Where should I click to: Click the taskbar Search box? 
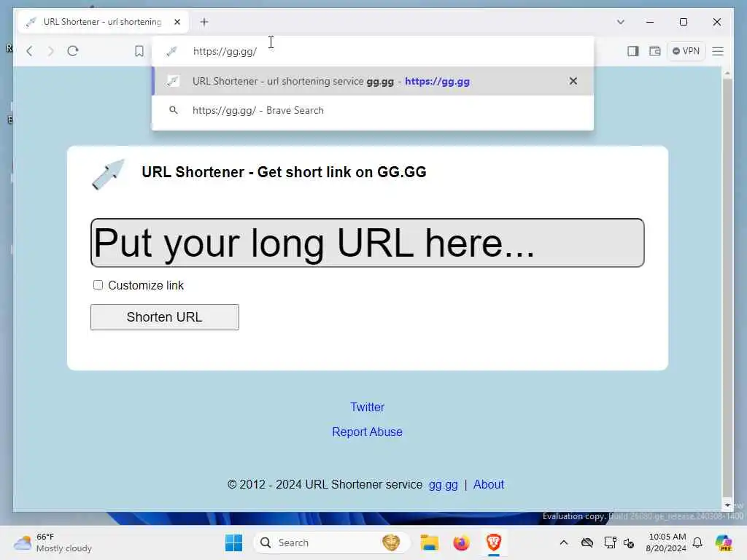coord(332,542)
